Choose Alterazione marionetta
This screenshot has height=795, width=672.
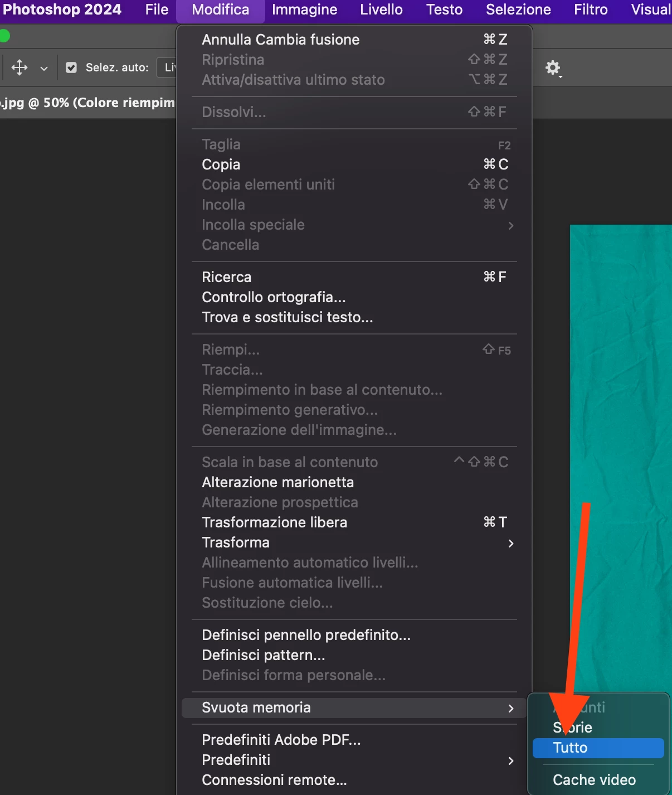[354, 482]
